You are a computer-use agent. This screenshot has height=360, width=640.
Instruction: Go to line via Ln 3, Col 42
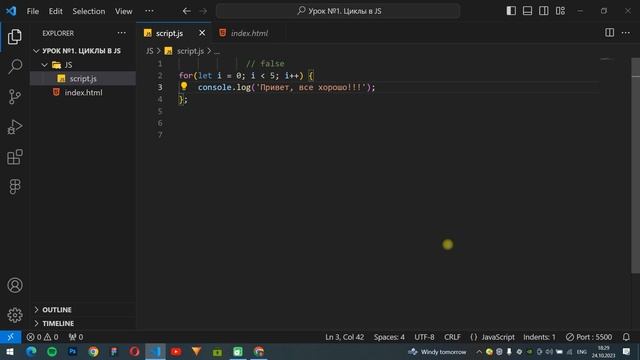[x=344, y=337]
